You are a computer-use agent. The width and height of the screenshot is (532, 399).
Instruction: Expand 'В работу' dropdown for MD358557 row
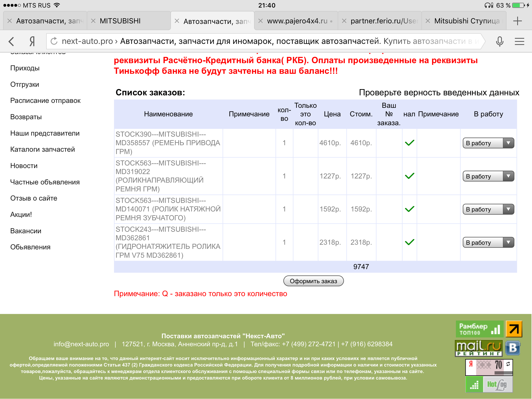(488, 143)
